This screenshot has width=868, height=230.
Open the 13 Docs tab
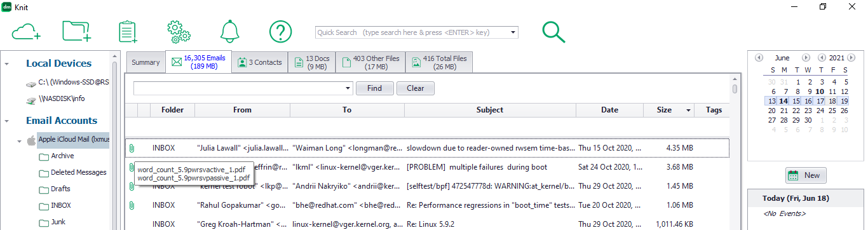pyautogui.click(x=311, y=62)
